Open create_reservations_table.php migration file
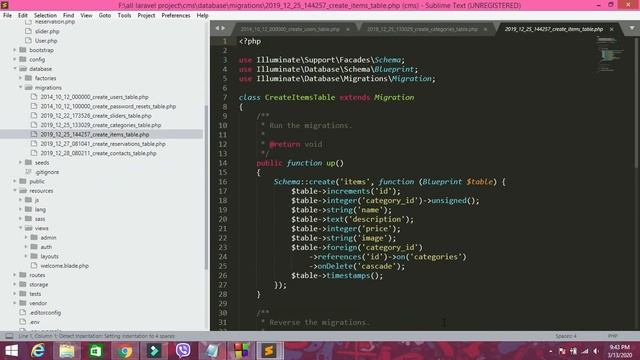Viewport: 640px width, 360px height. point(102,144)
